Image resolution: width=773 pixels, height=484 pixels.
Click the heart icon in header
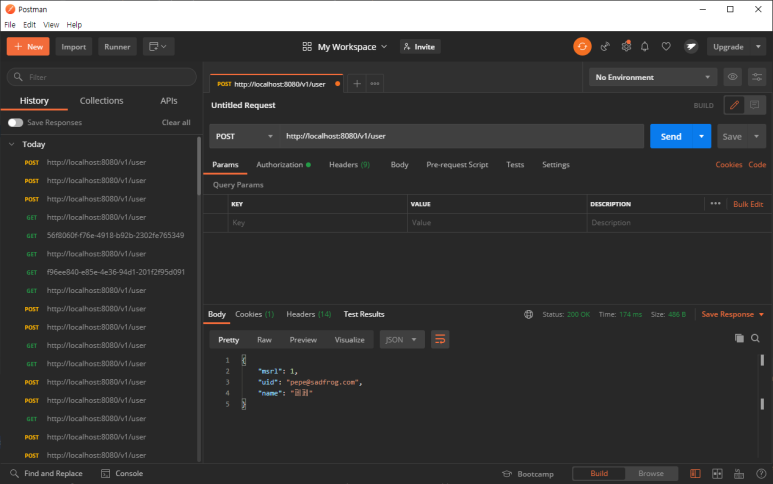coord(666,47)
